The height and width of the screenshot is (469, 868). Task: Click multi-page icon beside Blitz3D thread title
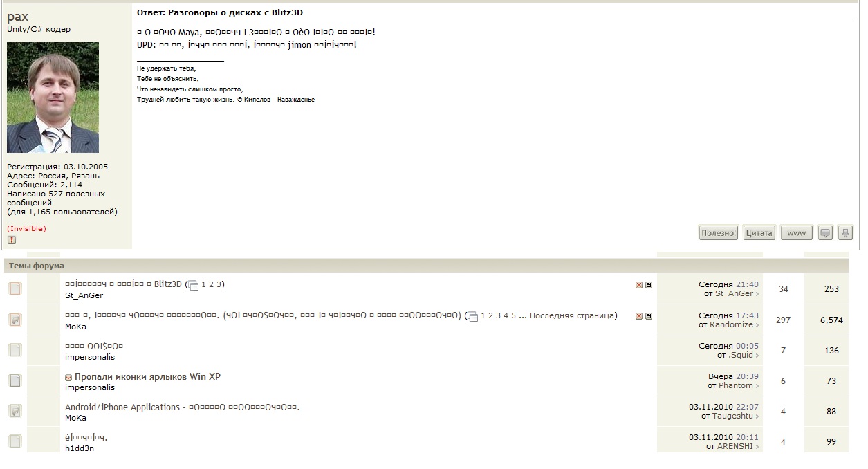point(193,285)
